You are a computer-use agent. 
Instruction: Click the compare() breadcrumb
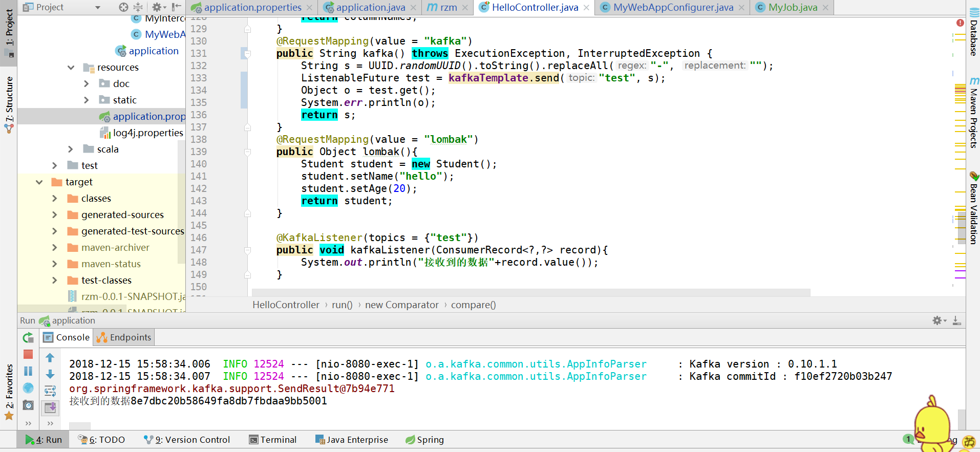[x=473, y=305]
